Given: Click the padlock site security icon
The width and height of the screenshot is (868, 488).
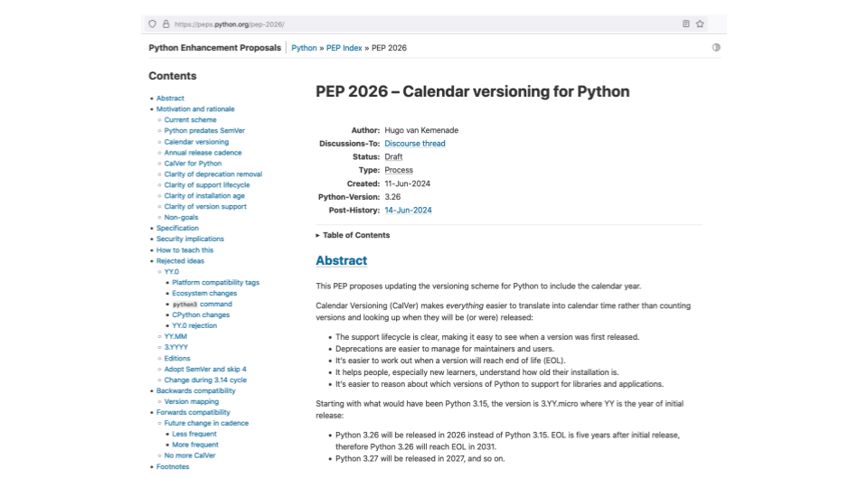Looking at the screenshot, I should point(165,23).
